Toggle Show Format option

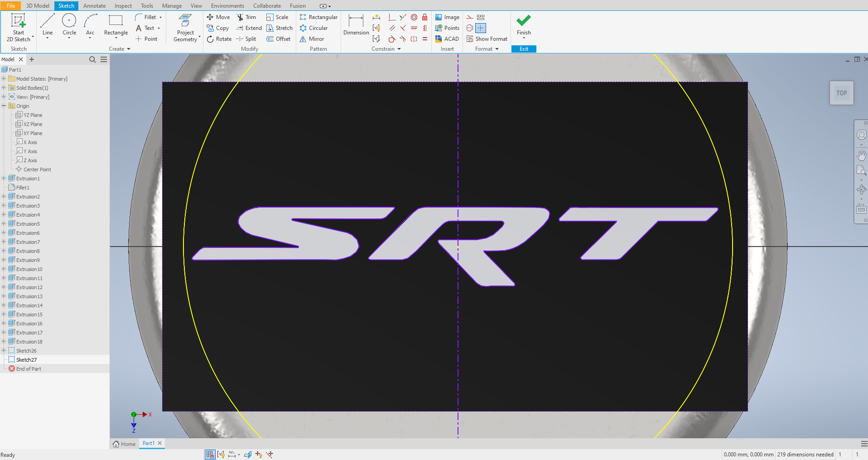tap(487, 39)
